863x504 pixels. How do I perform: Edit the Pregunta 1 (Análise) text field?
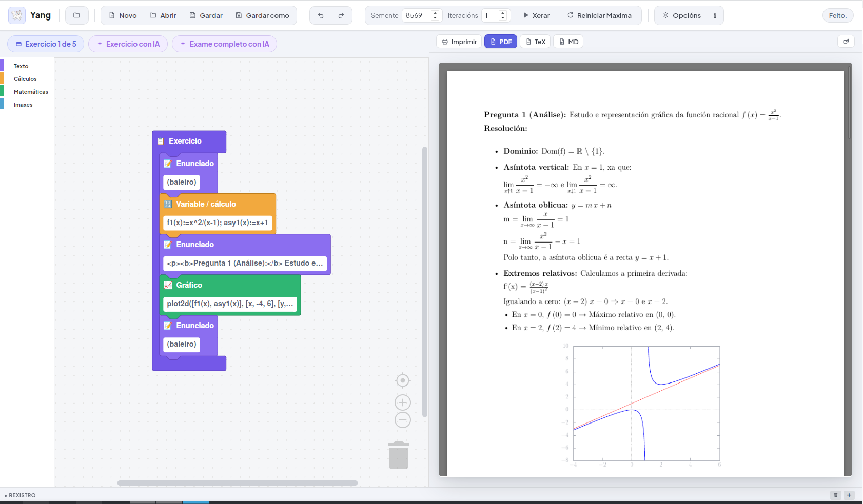pyautogui.click(x=245, y=263)
